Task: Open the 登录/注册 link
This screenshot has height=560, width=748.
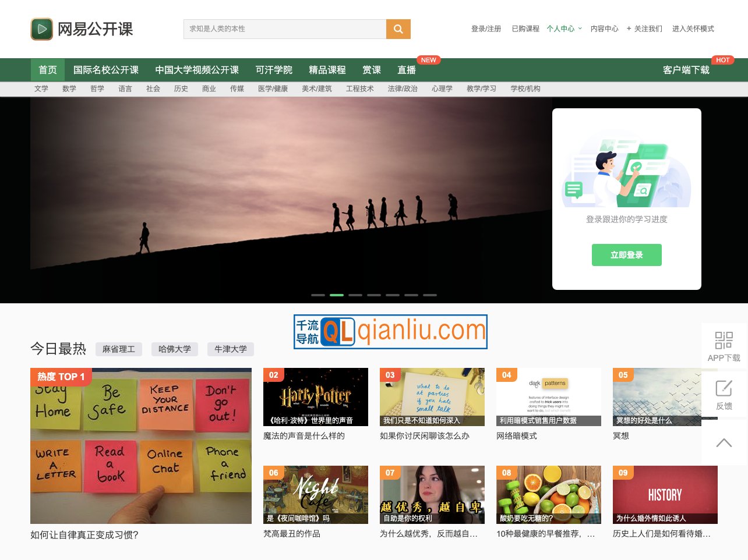Action: click(x=486, y=29)
